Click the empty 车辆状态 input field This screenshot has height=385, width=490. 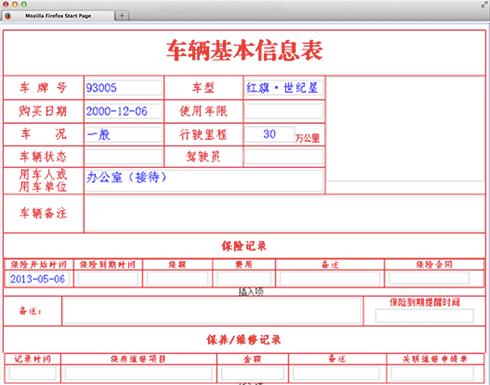[124, 157]
